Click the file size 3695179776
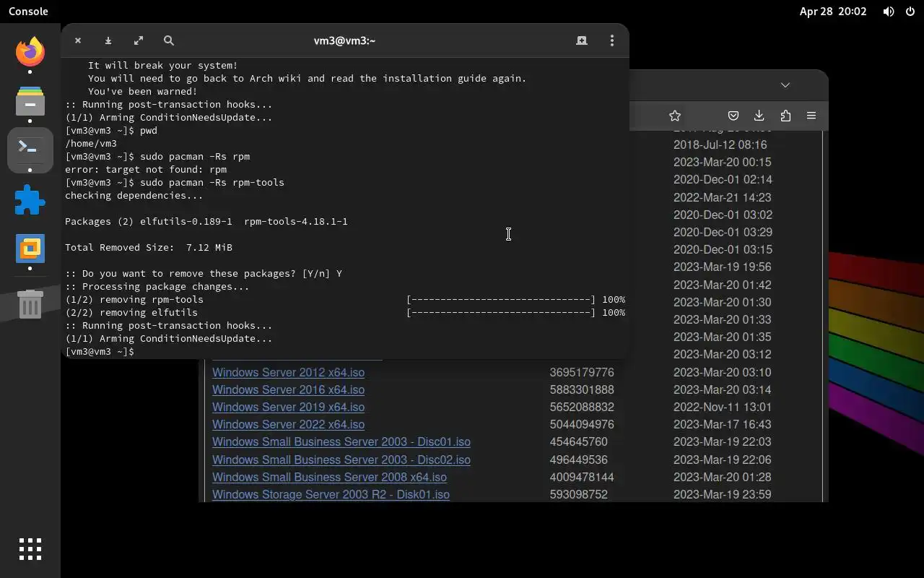Screen dimensions: 924x578 [582, 372]
